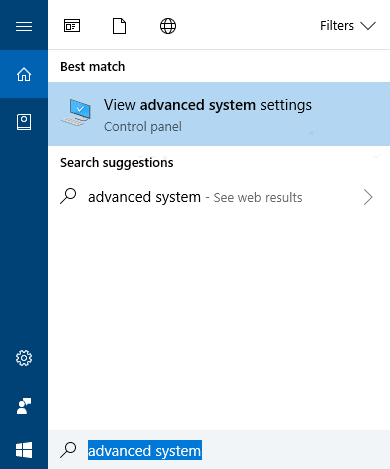Image resolution: width=390 pixels, height=469 pixels.
Task: Expand the arrow on the web results suggestion
Action: coord(368,197)
